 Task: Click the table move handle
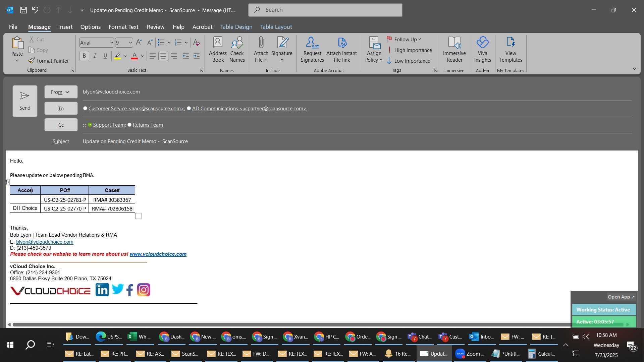7,182
